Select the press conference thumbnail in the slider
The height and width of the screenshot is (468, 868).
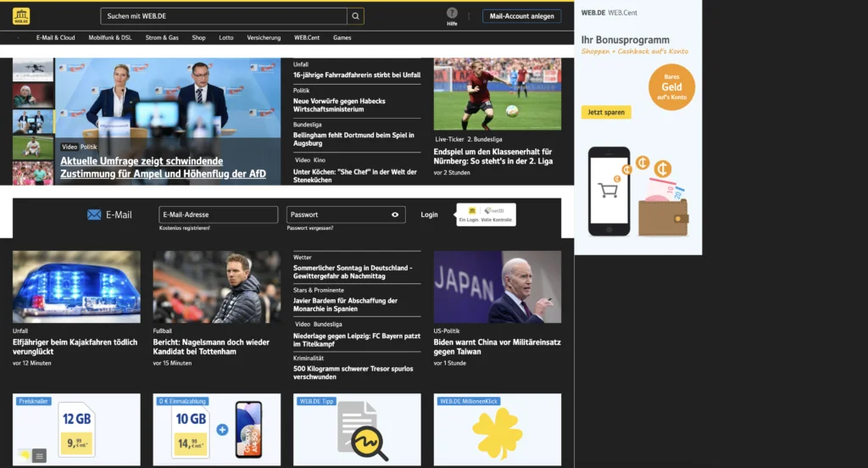[x=33, y=122]
